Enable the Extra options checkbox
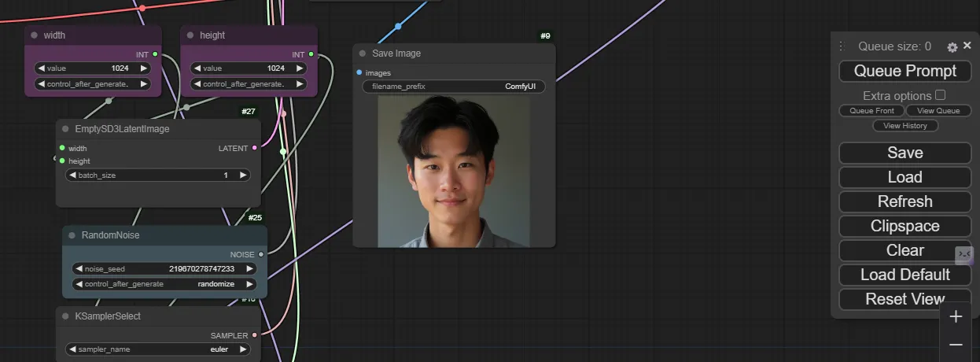The width and height of the screenshot is (980, 362). pyautogui.click(x=940, y=95)
